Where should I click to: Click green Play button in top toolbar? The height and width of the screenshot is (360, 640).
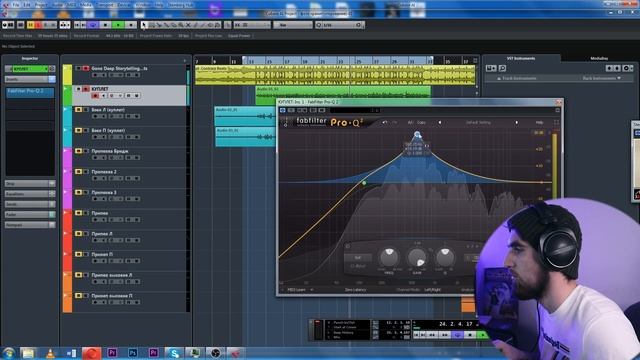pyautogui.click(x=118, y=25)
